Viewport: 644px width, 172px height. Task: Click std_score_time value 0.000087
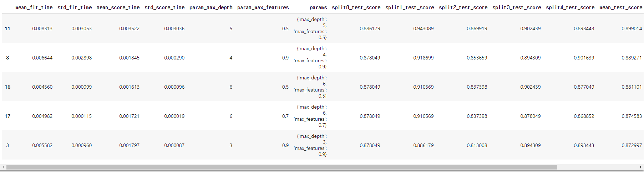(174, 145)
